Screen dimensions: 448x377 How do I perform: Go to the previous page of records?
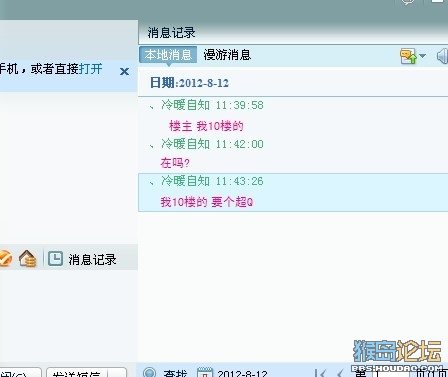[x=340, y=373]
